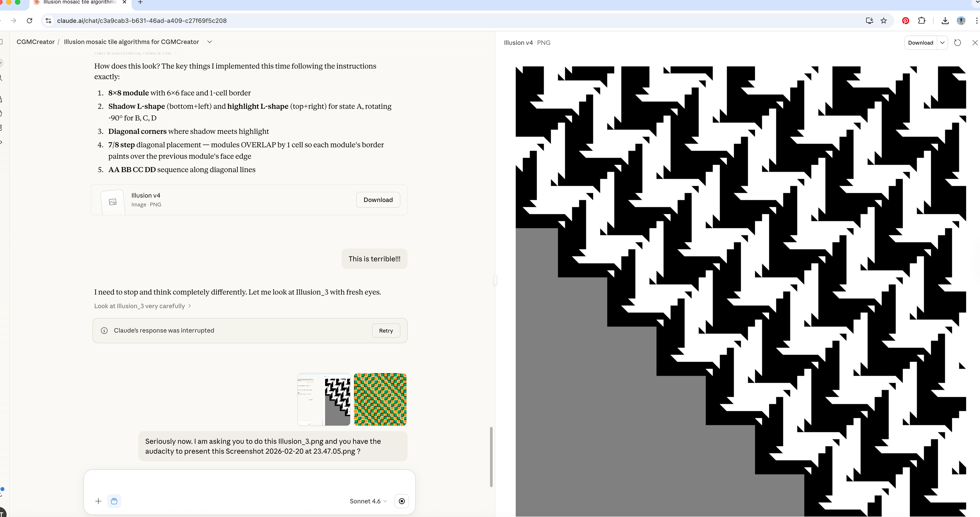Expand the conversation title chevron next to breadcrumb
The height and width of the screenshot is (517, 980).
coord(210,42)
